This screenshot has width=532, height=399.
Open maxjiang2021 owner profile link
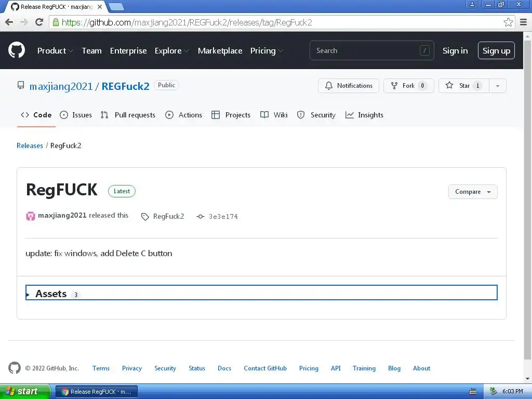[x=61, y=86]
